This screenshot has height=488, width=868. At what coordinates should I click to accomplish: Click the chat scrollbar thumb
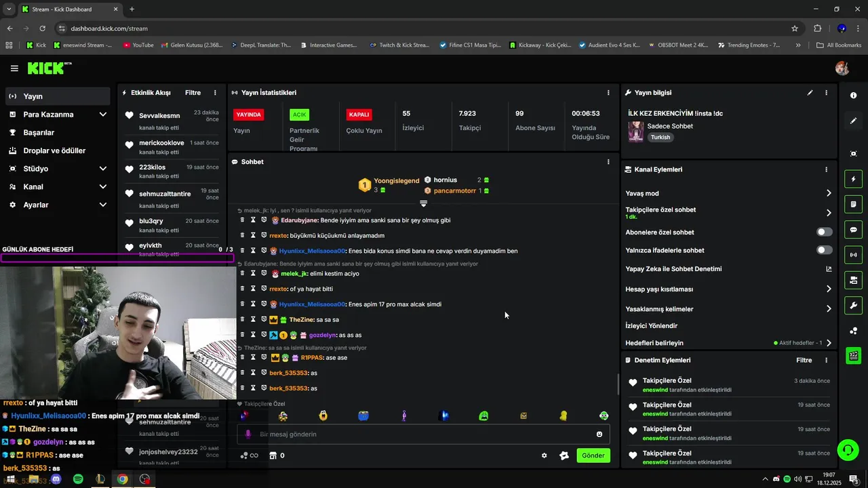tap(617, 384)
